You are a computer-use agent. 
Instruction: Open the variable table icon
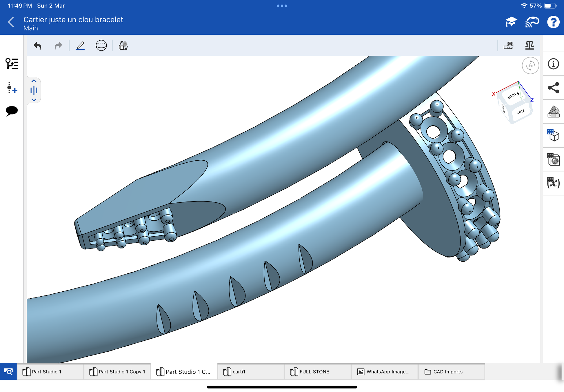(553, 183)
